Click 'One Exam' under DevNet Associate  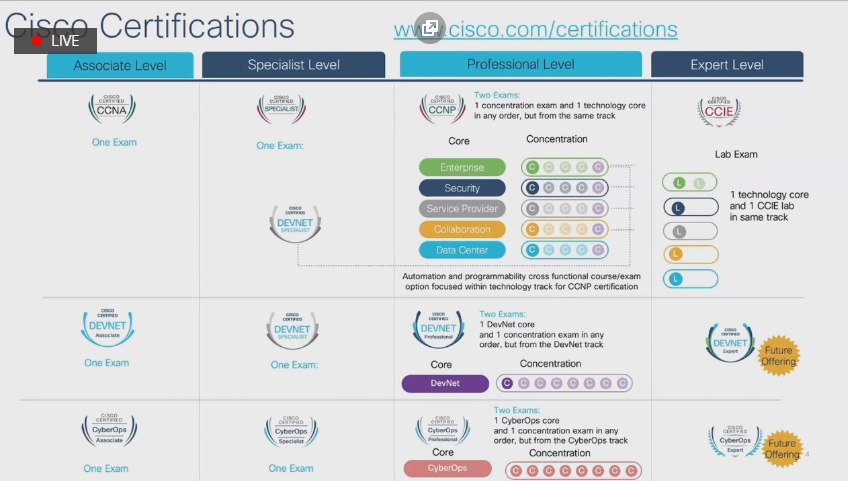[107, 363]
